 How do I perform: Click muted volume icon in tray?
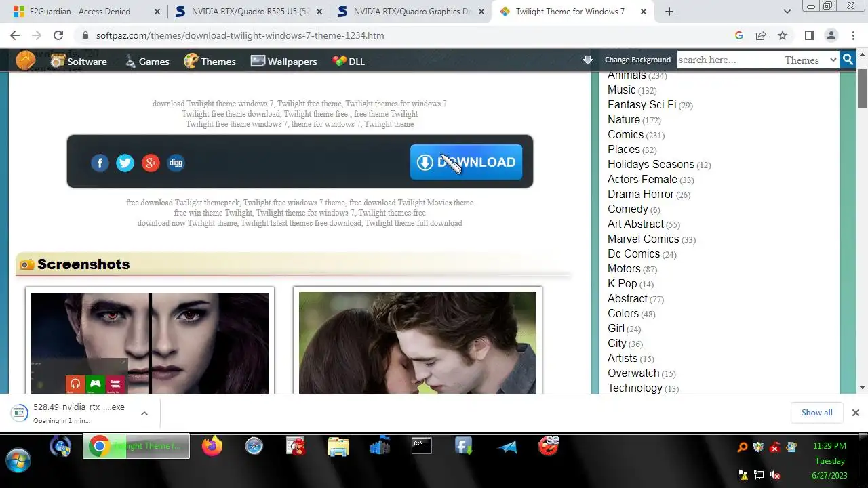(775, 475)
